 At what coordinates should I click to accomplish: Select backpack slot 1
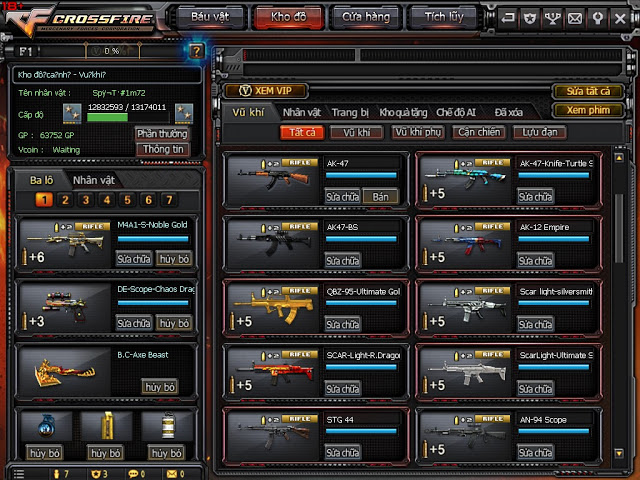(44, 200)
